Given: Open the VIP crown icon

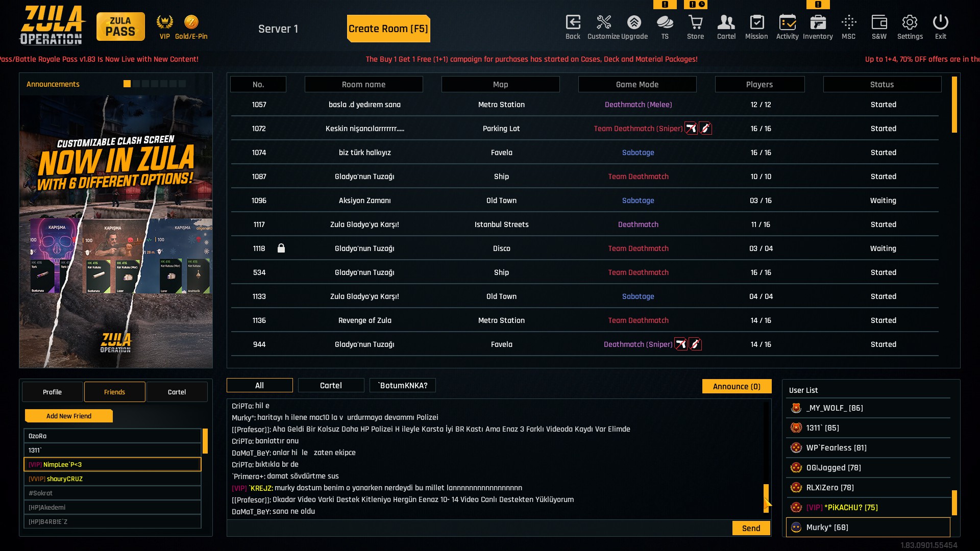Looking at the screenshot, I should [164, 22].
